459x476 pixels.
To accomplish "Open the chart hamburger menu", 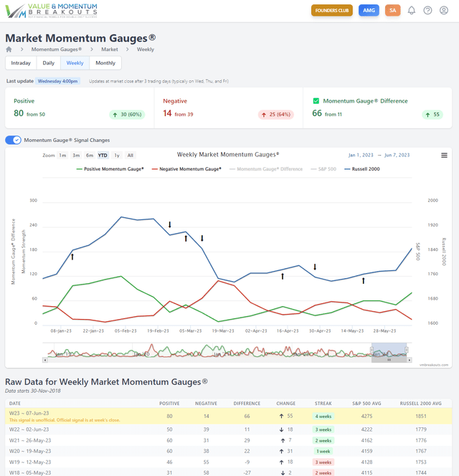I will tap(444, 156).
